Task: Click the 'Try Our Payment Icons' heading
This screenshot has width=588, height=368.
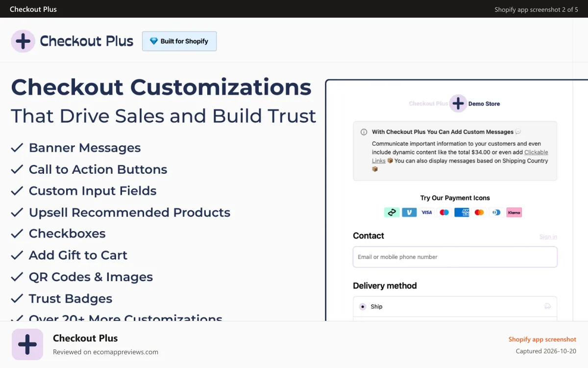Action: click(455, 198)
